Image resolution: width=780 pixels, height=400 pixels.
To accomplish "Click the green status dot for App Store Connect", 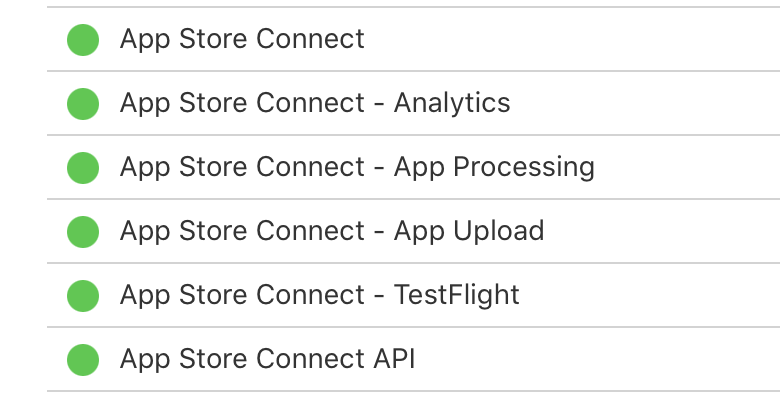I will (x=83, y=40).
